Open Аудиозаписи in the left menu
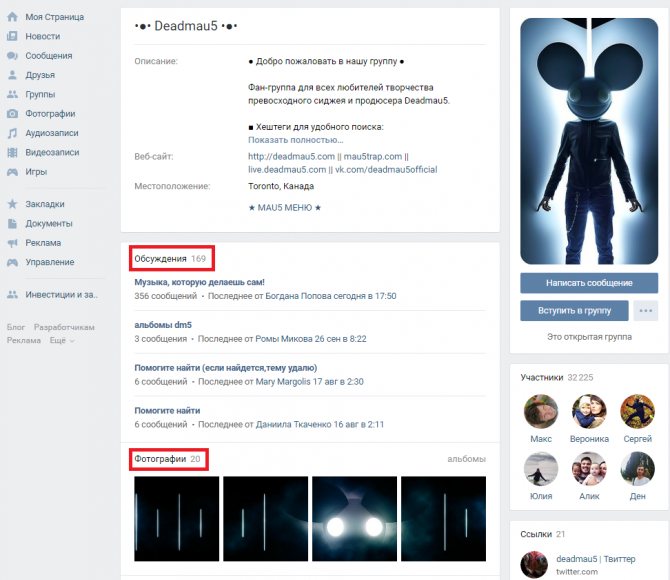The height and width of the screenshot is (580, 670). pyautogui.click(x=52, y=133)
